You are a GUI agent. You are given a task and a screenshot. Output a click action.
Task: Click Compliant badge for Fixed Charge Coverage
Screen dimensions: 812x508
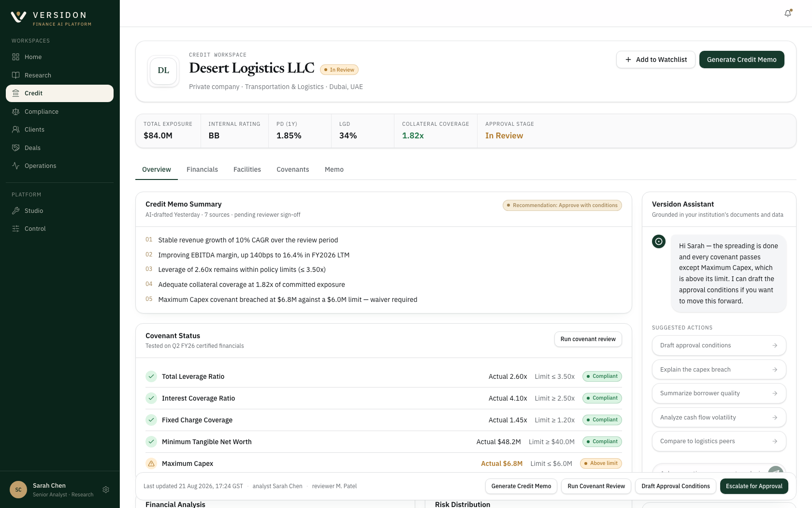click(x=602, y=420)
